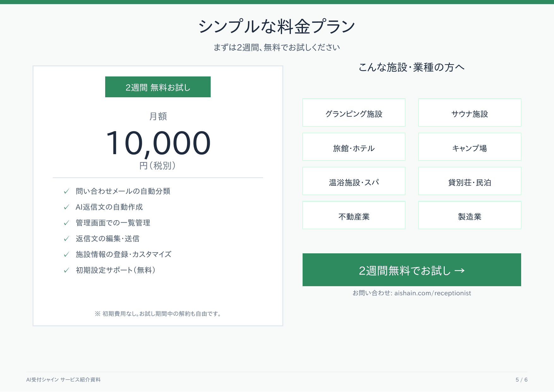Click the 2週間 無料お試し badge

point(158,87)
